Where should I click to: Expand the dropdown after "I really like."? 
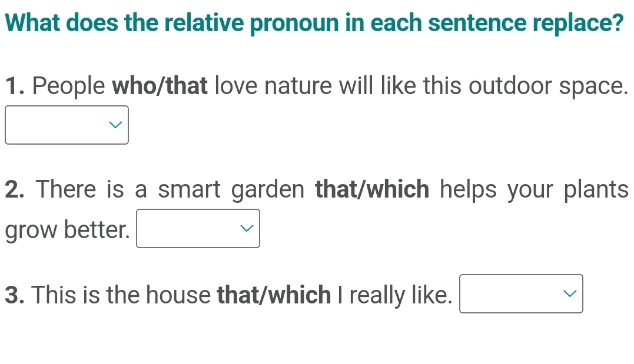[x=522, y=293]
